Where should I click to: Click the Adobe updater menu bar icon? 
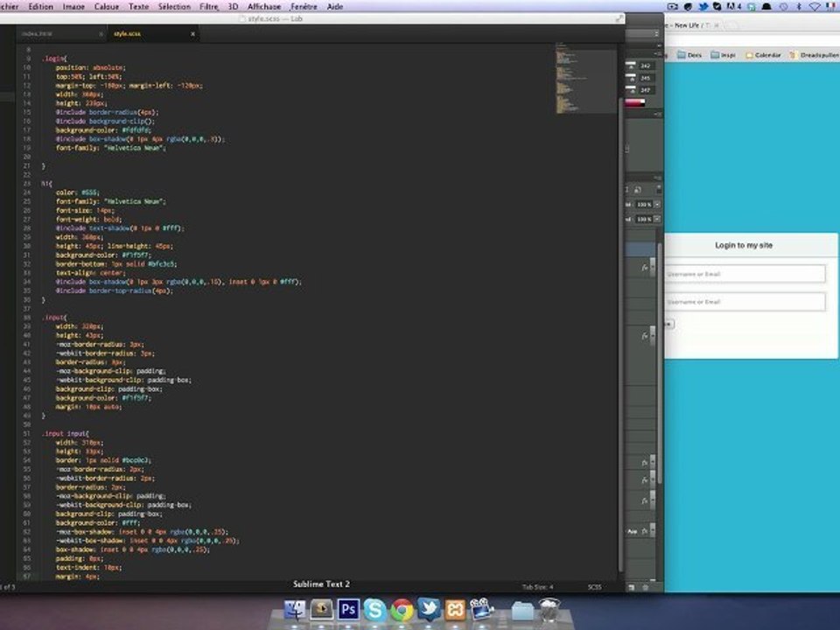click(x=732, y=6)
